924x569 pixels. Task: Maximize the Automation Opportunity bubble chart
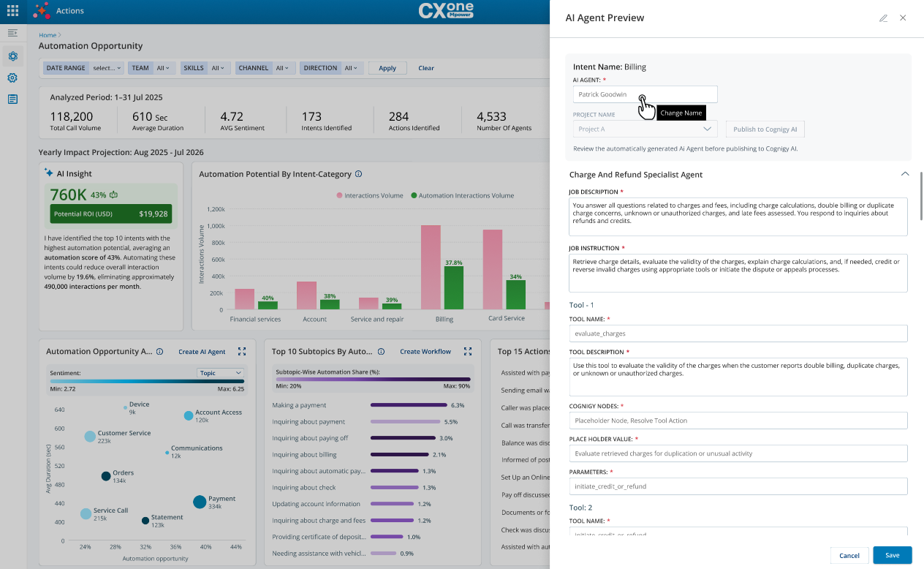coord(242,352)
